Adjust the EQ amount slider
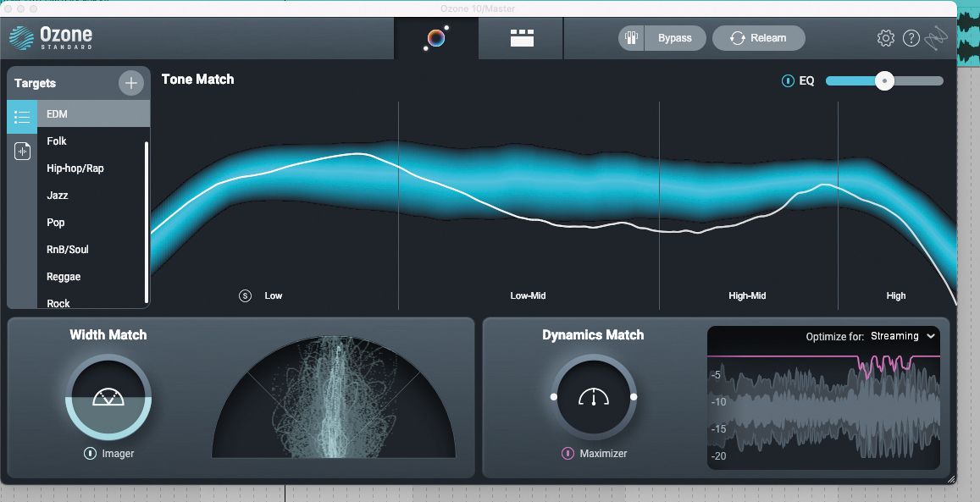The width and height of the screenshot is (980, 502). point(884,80)
